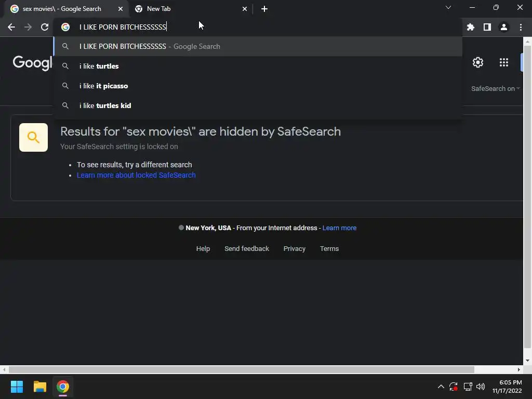Toggle the browser side panel icon
Image resolution: width=532 pixels, height=399 pixels.
click(x=487, y=27)
